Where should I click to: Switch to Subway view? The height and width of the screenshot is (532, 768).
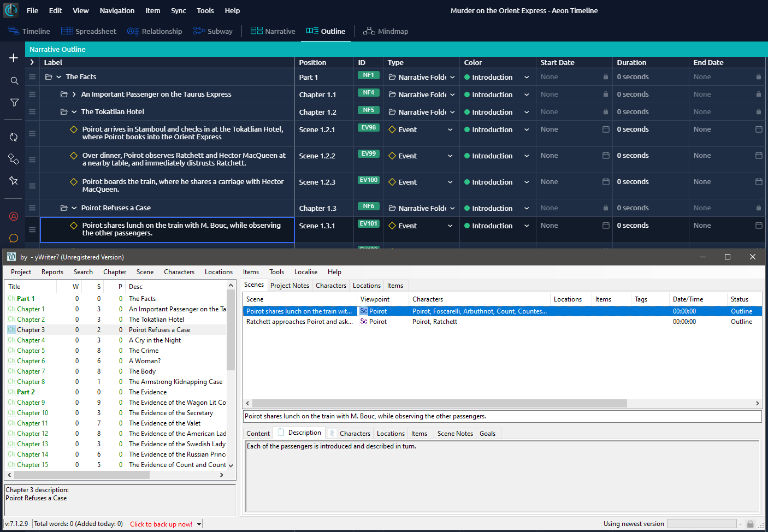(x=213, y=31)
